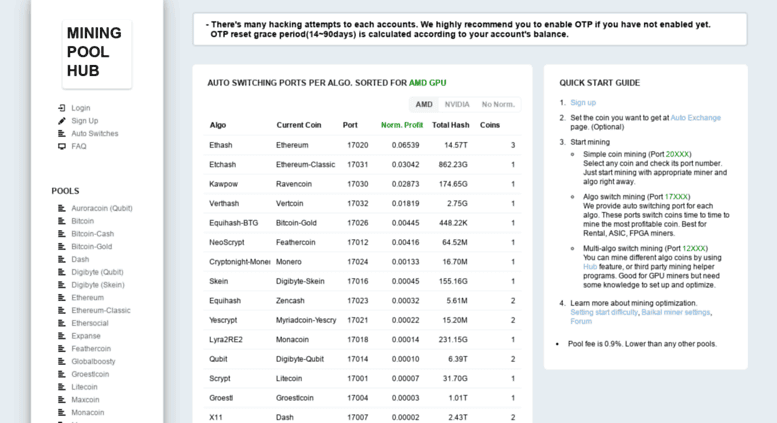777x423 pixels.
Task: Open the Litecoin pool link in the sidebar
Action: (x=84, y=387)
